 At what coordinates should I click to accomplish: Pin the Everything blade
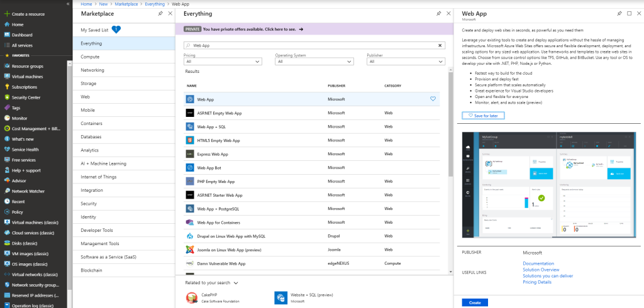pyautogui.click(x=438, y=14)
